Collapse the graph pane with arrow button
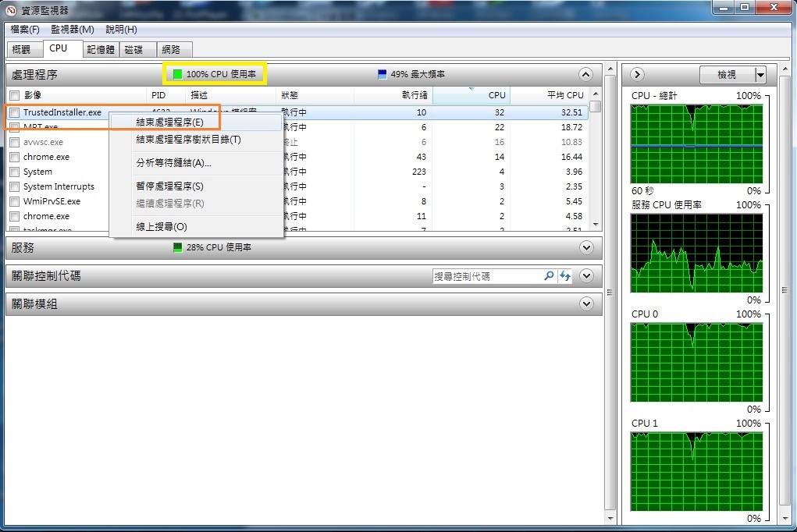Image resolution: width=797 pixels, height=532 pixels. (x=637, y=75)
